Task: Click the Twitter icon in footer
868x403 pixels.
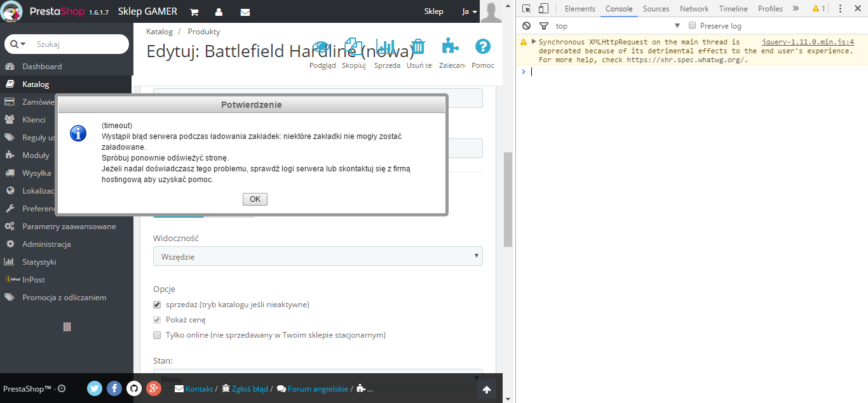Action: (x=95, y=388)
